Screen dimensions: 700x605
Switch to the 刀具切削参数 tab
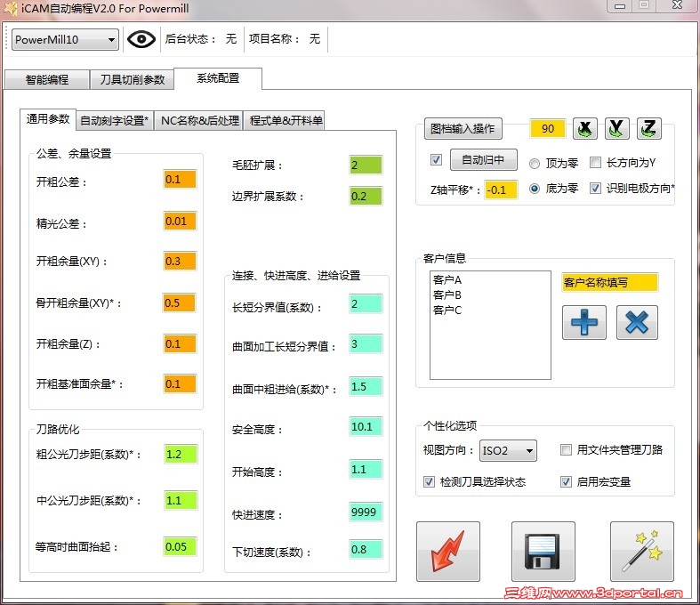(x=133, y=79)
